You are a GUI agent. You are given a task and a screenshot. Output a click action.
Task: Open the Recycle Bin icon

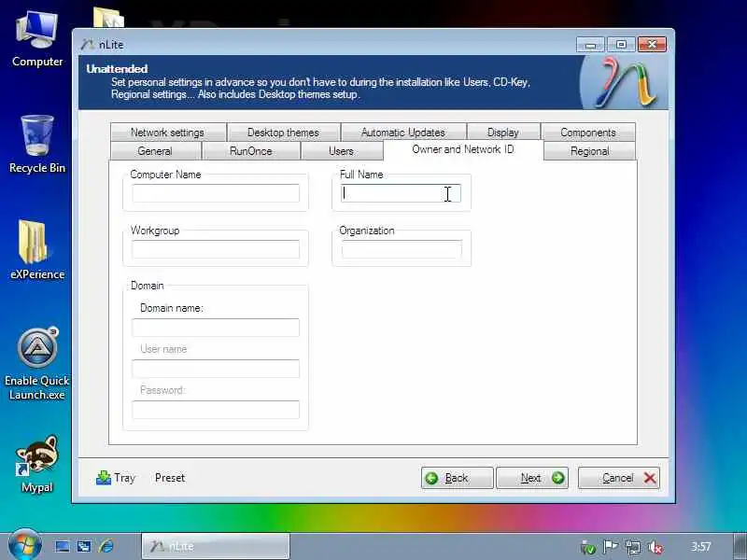[37, 145]
